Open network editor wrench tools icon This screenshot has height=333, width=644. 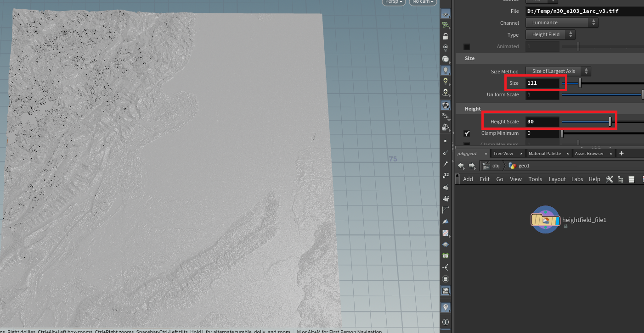point(609,179)
